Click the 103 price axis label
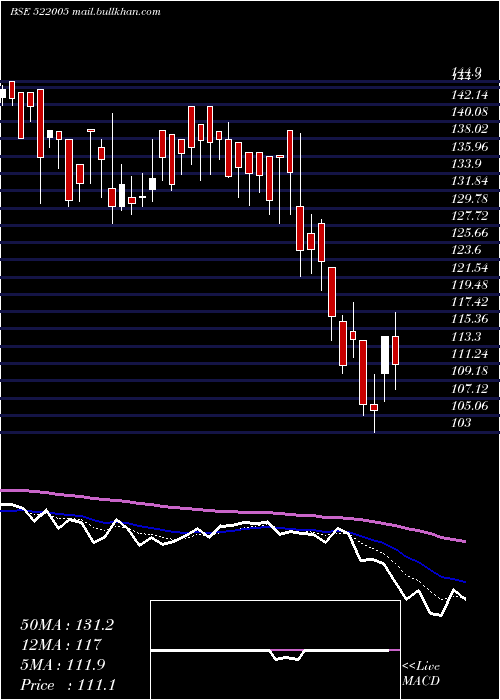This screenshot has height=700, width=500. (x=461, y=422)
